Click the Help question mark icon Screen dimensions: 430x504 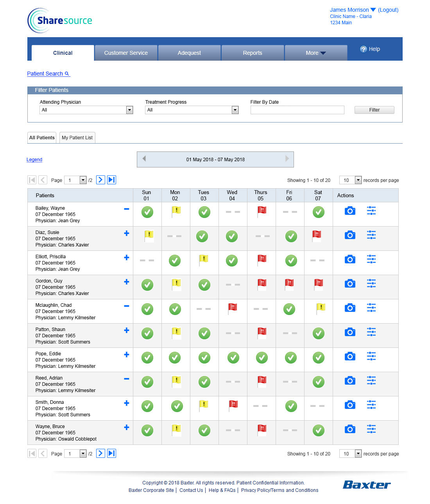[363, 49]
